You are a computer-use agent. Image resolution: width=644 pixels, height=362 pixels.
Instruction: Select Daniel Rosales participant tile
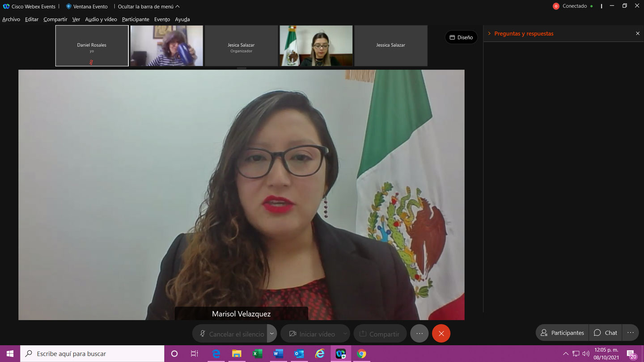coord(92,46)
